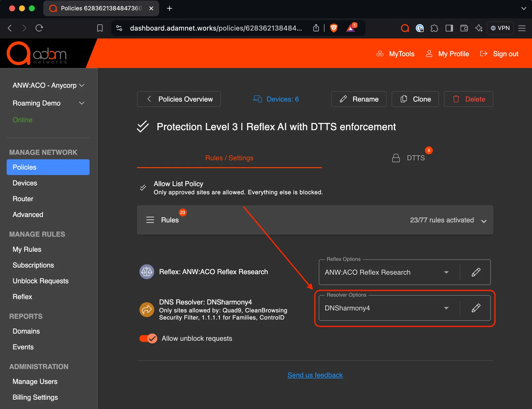532x409 pixels.
Task: Open Events report in sidebar
Action: [23, 347]
